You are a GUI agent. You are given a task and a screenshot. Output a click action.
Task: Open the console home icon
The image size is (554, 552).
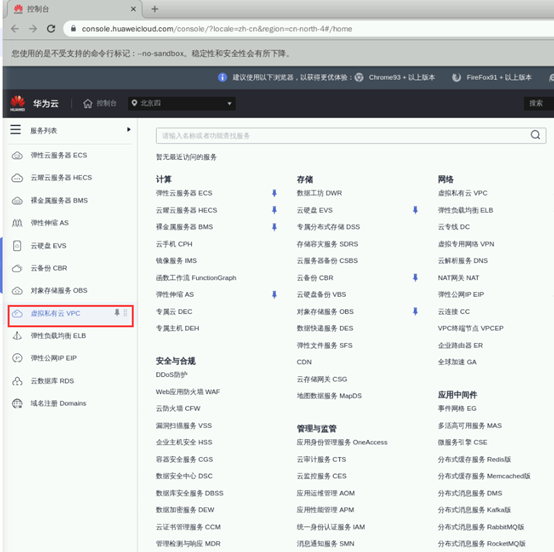[x=88, y=103]
